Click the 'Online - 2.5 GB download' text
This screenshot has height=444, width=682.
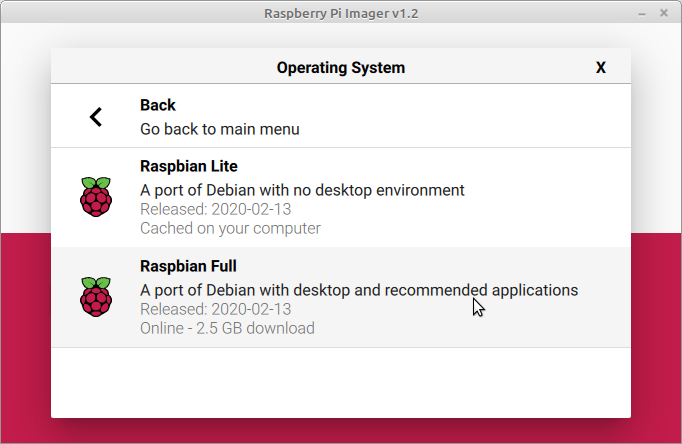[x=227, y=328]
